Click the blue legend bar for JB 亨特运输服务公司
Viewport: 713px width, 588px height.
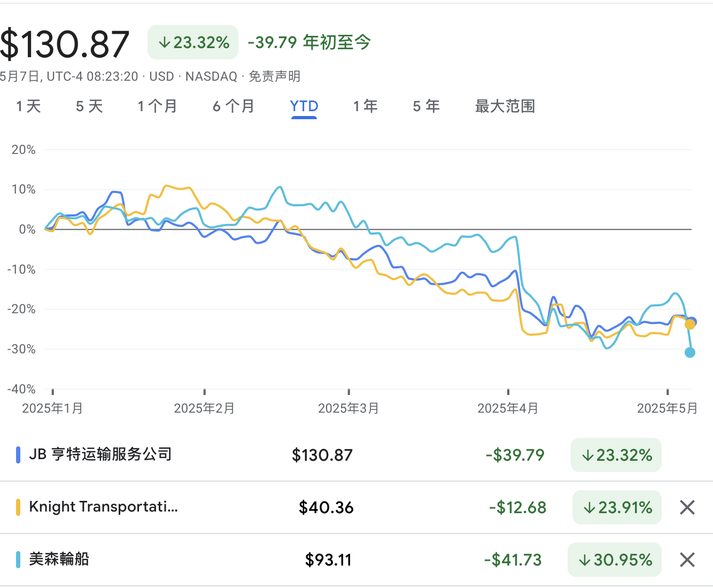pos(19,454)
